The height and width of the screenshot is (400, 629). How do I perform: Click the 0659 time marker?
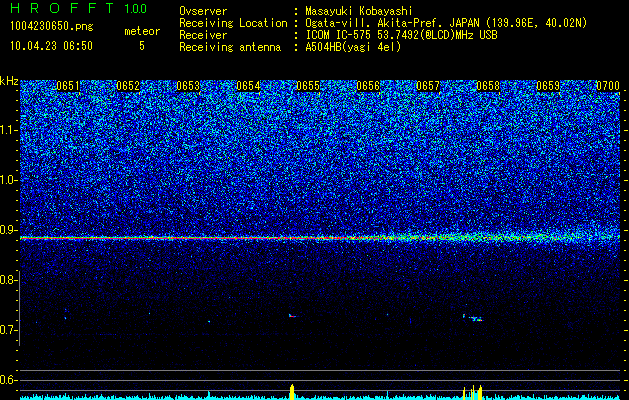click(x=548, y=86)
